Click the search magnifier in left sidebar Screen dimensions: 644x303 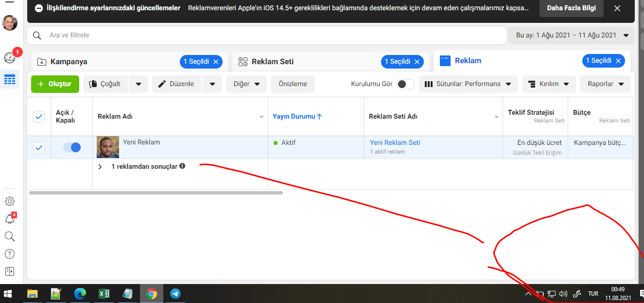[x=10, y=236]
